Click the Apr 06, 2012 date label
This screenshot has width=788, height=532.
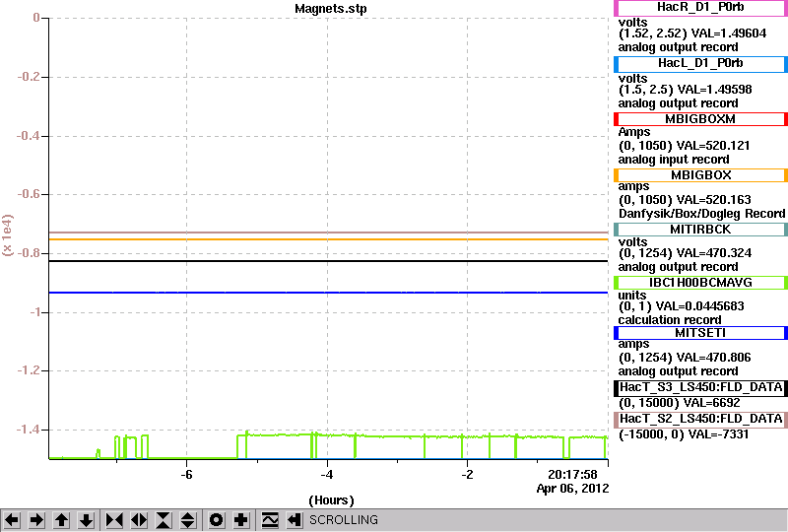[572, 489]
